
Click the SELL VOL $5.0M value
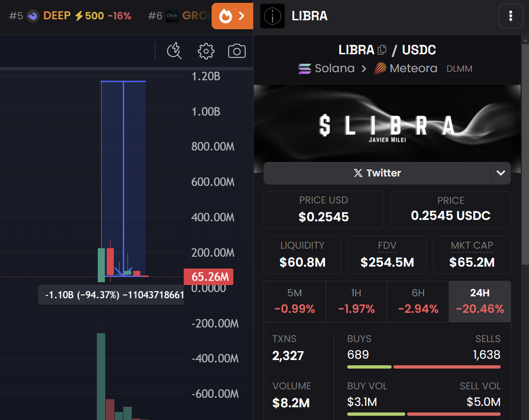pos(484,402)
